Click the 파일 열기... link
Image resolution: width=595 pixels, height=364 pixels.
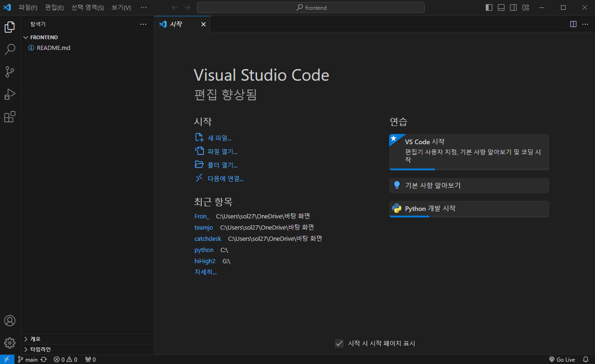(x=216, y=151)
